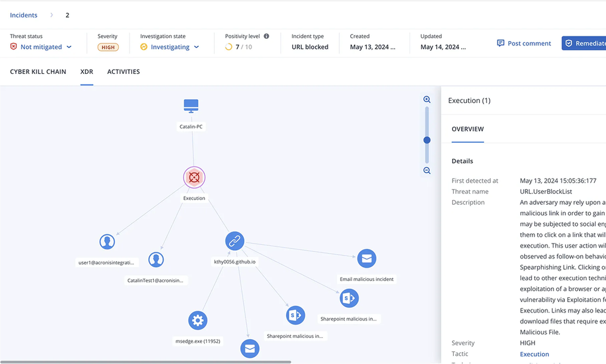Click the graph zoom slider handle
Screen dimensions: 606x364
(x=427, y=140)
